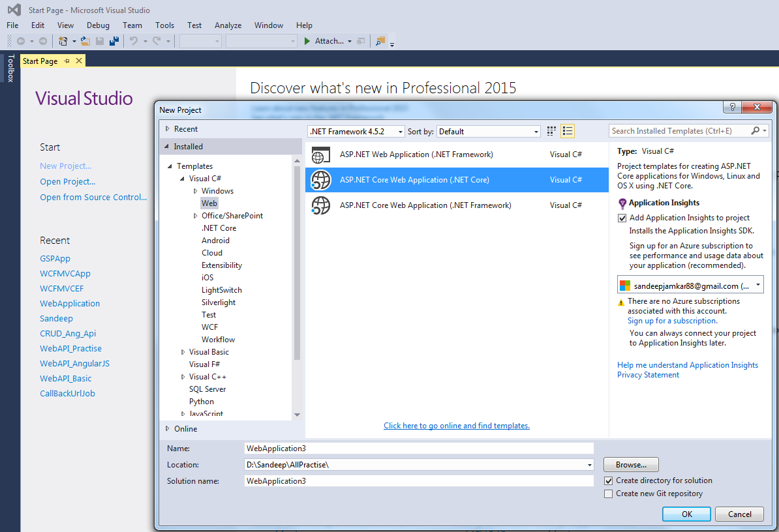
Task: Open the Sort by Default dropdown
Action: pyautogui.click(x=536, y=131)
